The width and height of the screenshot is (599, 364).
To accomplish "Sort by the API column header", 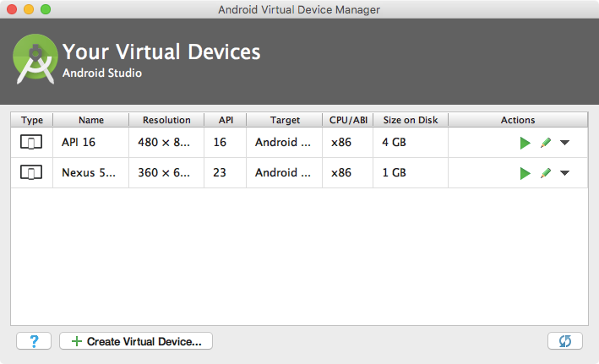I will [226, 120].
